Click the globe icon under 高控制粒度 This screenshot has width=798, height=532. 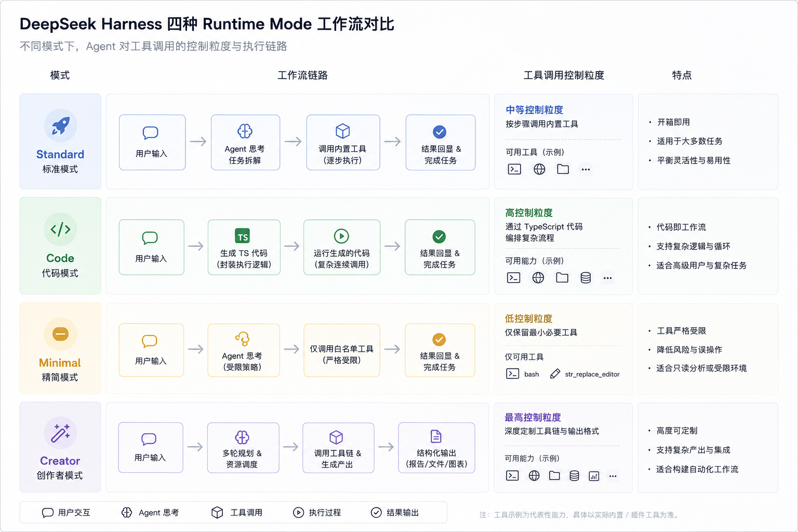(538, 277)
